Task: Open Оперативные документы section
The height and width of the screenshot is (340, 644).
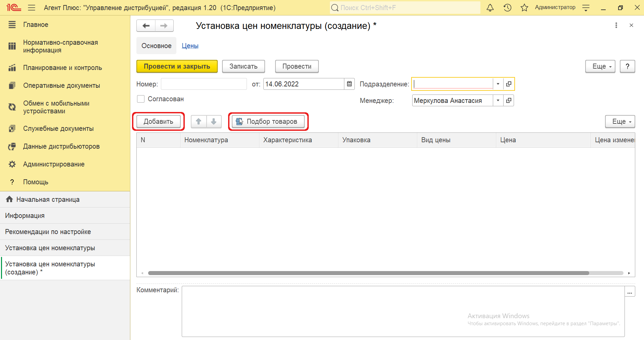Action: 61,85
